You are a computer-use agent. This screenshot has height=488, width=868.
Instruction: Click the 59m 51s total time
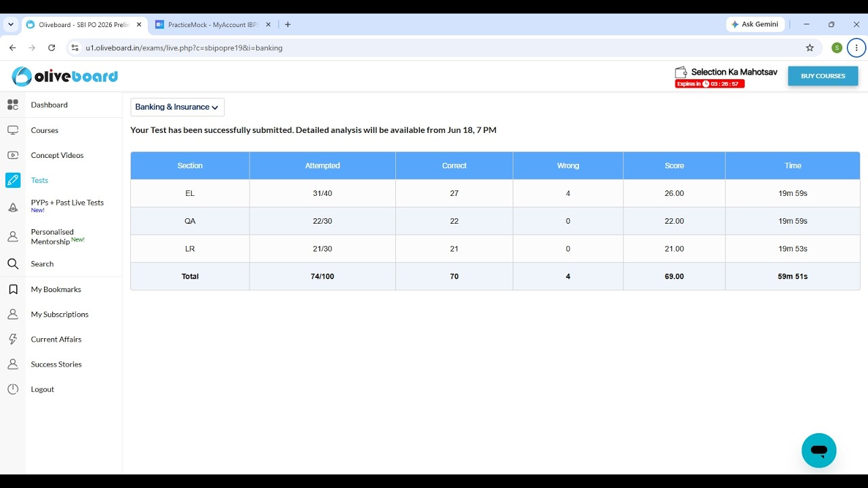coord(793,277)
